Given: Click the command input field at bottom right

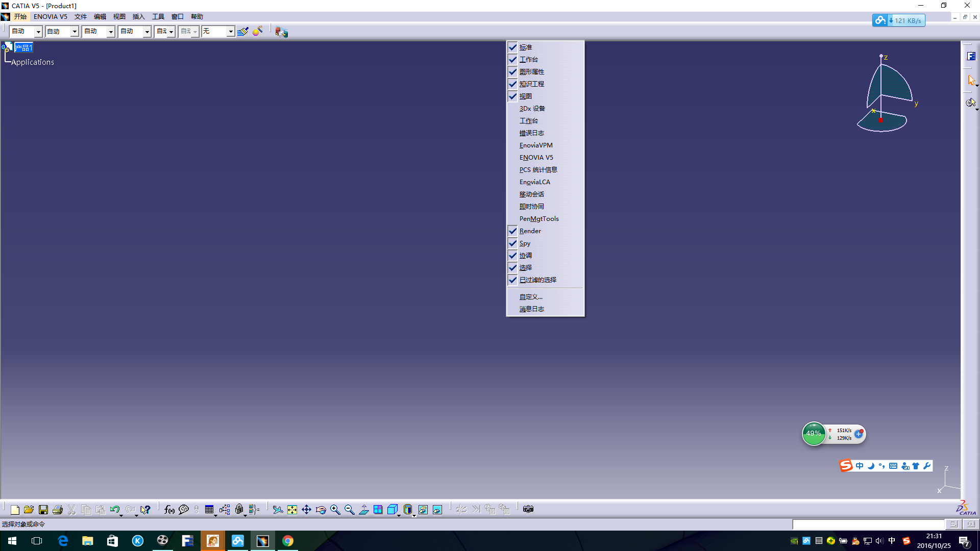Looking at the screenshot, I should (x=868, y=524).
